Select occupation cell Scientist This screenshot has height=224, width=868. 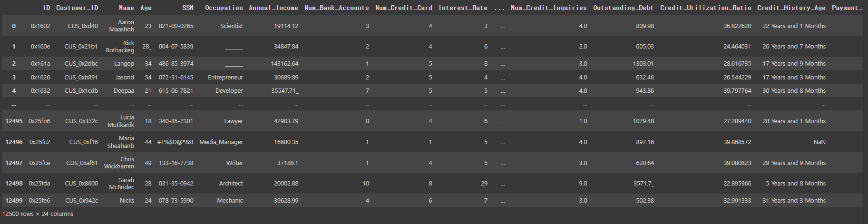coord(232,26)
